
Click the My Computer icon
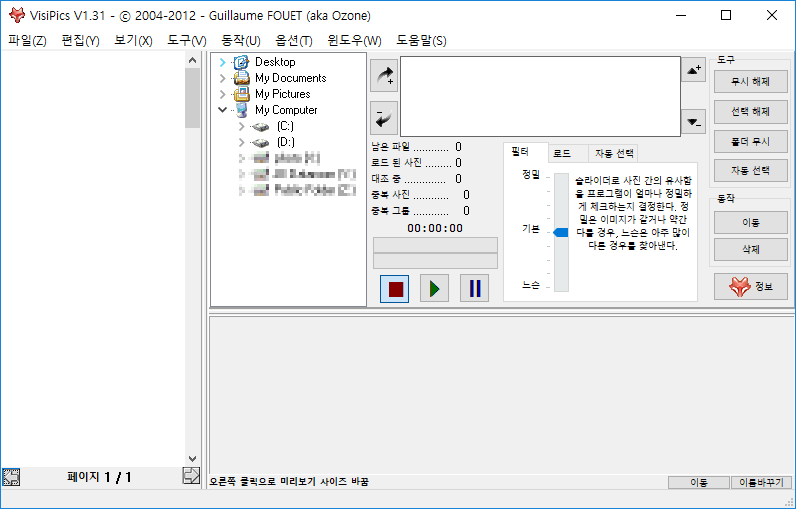tap(242, 110)
